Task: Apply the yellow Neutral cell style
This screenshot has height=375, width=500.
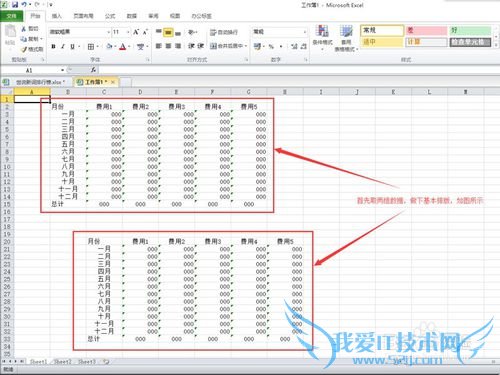Action: point(382,42)
